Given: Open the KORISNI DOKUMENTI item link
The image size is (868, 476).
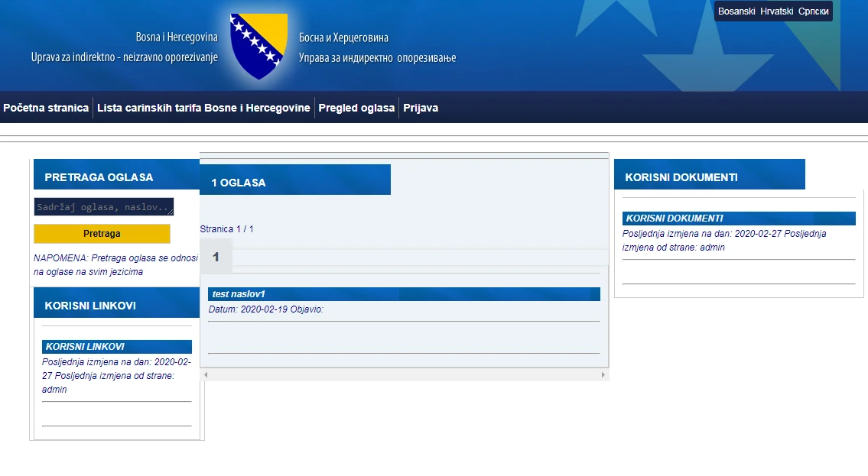Looking at the screenshot, I should [739, 219].
